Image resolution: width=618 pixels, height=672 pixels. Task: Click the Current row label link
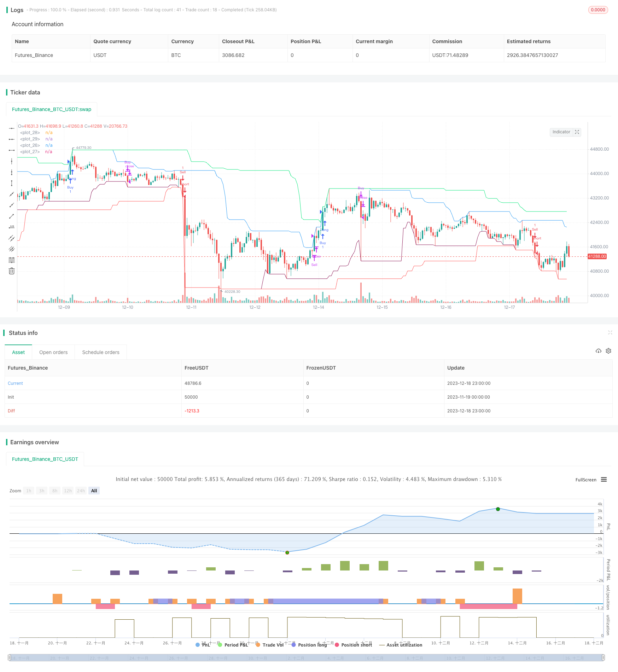pos(15,383)
